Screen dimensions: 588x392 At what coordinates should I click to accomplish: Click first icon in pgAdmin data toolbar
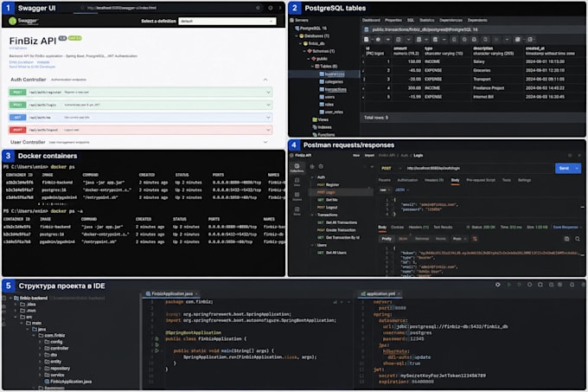(367, 40)
